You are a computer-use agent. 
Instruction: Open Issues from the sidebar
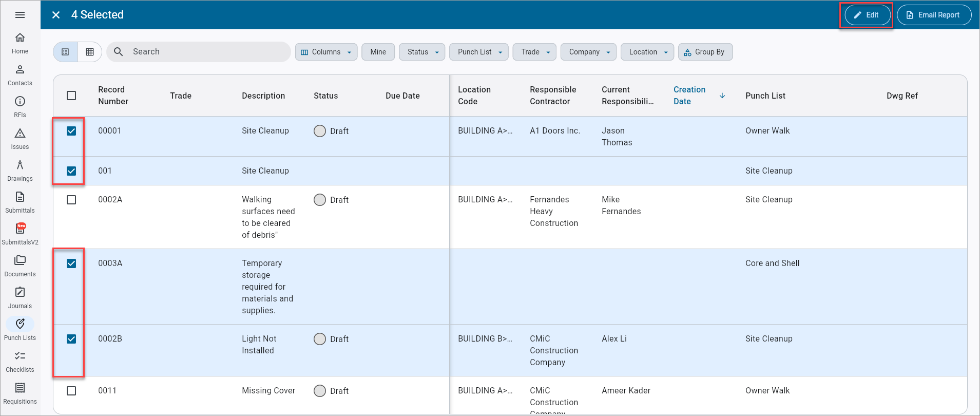pyautogui.click(x=20, y=139)
